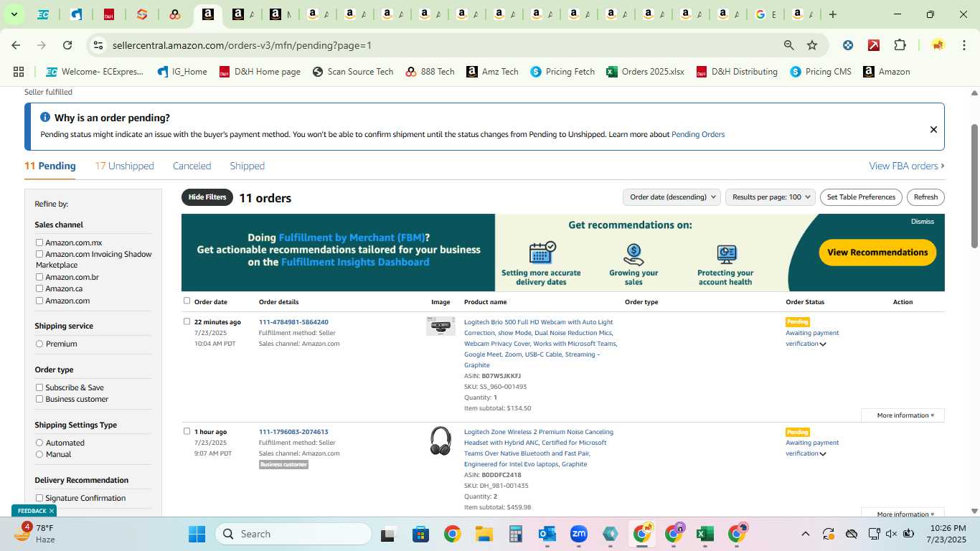The image size is (980, 551).
Task: Expand Awaiting payment verification for webcam order
Action: pyautogui.click(x=823, y=344)
